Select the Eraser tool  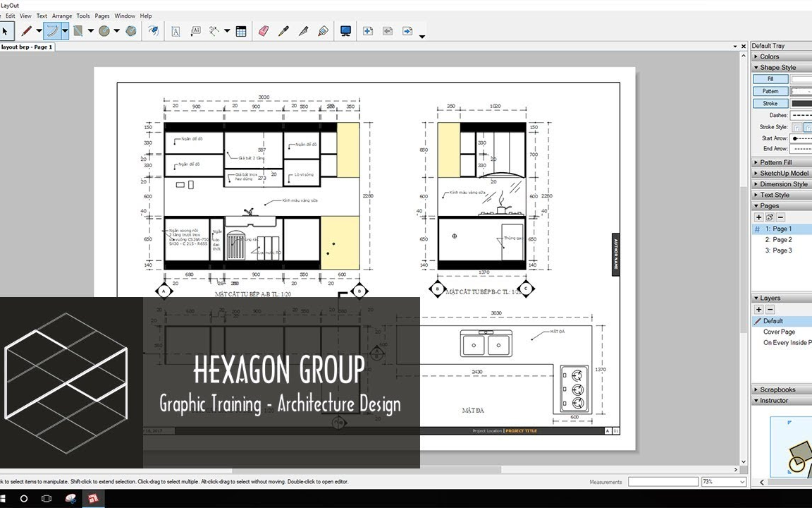click(x=263, y=30)
